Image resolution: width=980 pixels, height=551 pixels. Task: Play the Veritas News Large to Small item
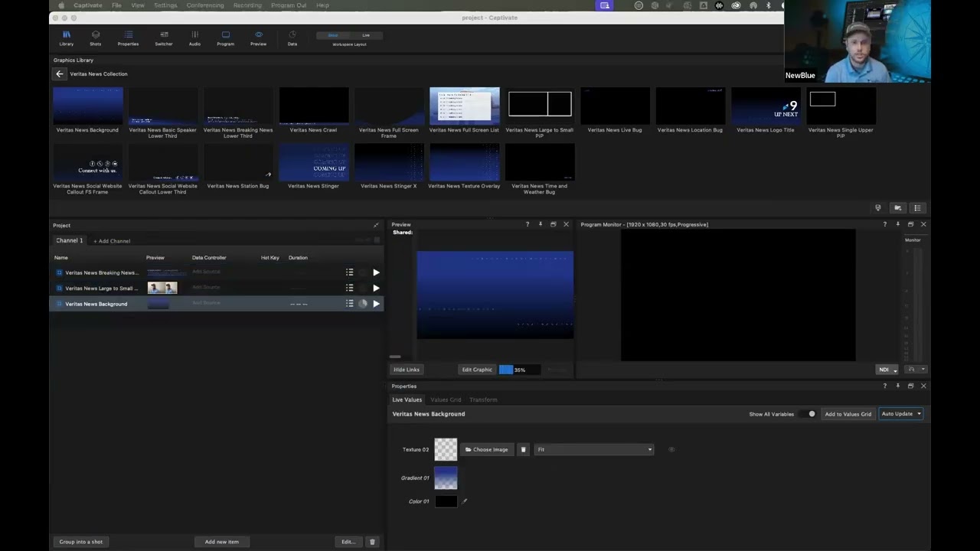376,288
